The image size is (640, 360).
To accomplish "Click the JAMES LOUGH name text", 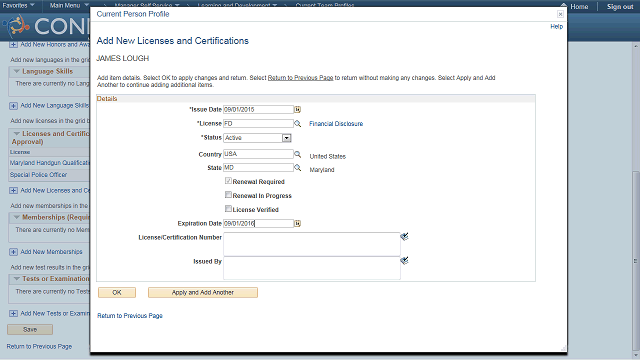I will 122,58.
